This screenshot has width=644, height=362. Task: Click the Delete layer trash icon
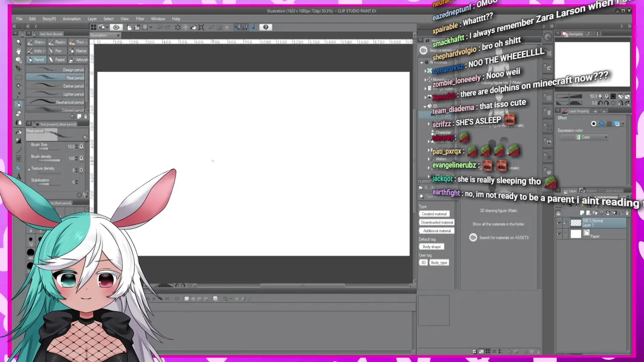click(x=627, y=213)
